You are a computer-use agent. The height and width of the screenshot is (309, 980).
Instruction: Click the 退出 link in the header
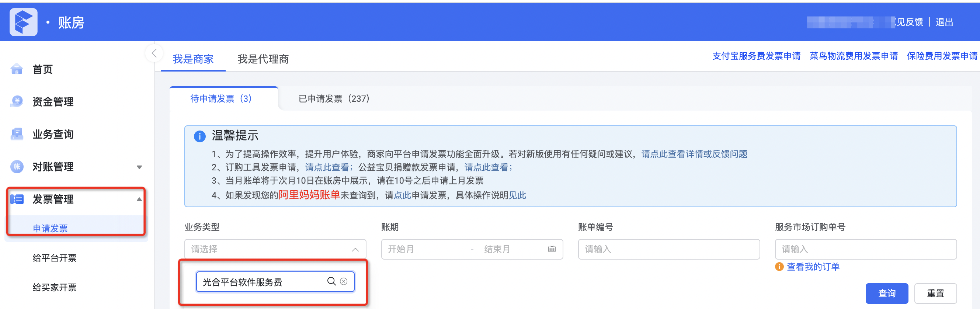point(945,22)
